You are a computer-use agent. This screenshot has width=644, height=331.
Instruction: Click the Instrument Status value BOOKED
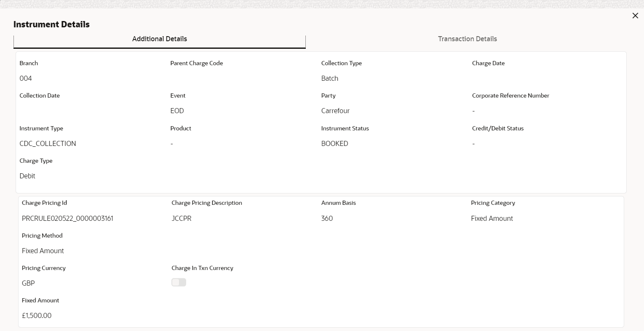[334, 143]
